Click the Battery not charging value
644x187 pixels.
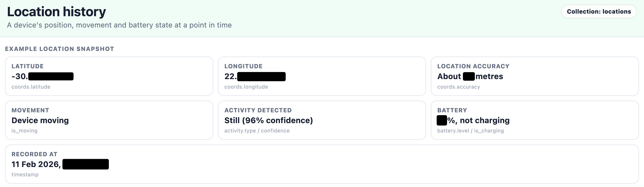(473, 120)
